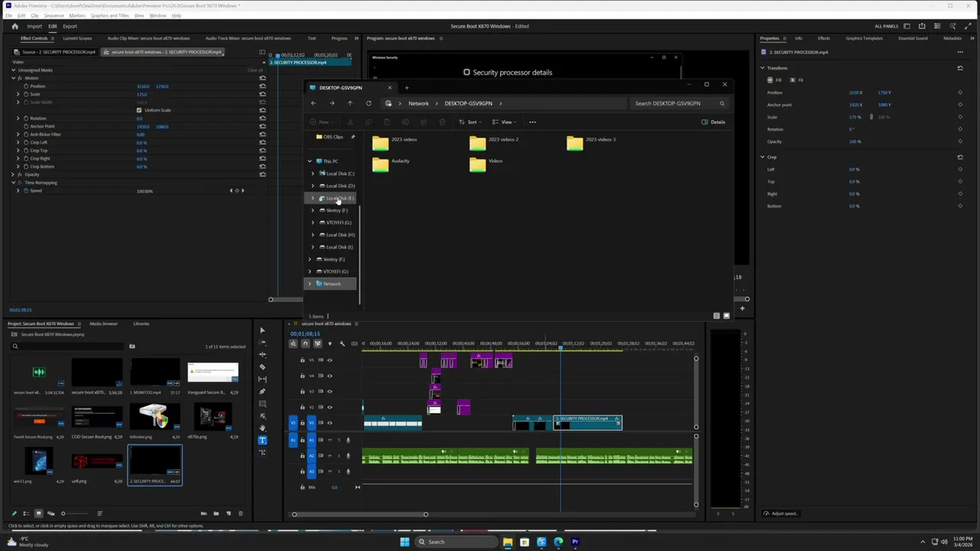
Task: Toggle animation stopwatch for Position
Action: click(x=25, y=86)
